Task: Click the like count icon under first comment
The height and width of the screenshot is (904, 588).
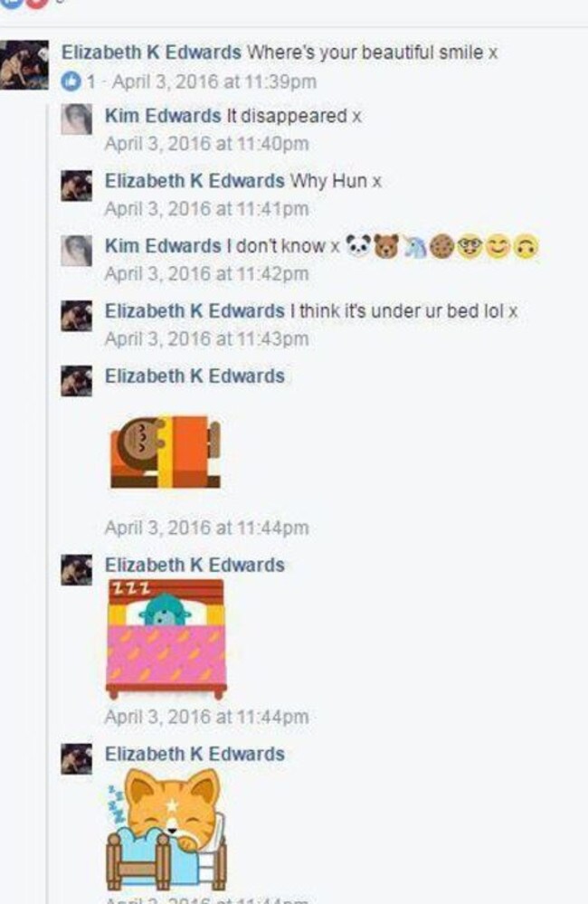Action: click(x=71, y=81)
